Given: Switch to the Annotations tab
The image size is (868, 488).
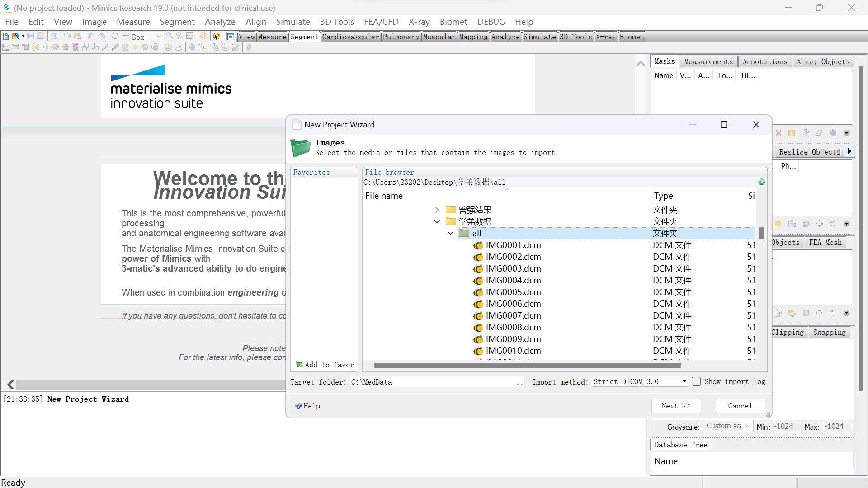Looking at the screenshot, I should 765,61.
